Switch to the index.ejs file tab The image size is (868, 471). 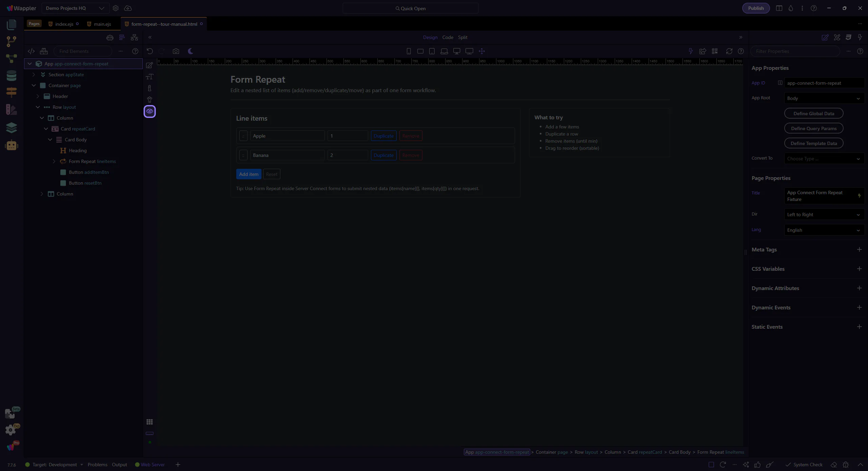[64, 24]
